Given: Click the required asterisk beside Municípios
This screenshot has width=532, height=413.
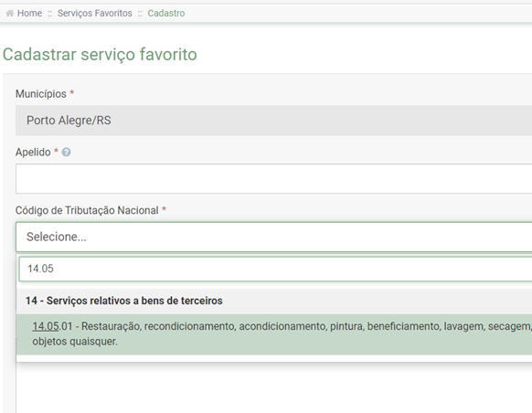Looking at the screenshot, I should click(72, 92).
